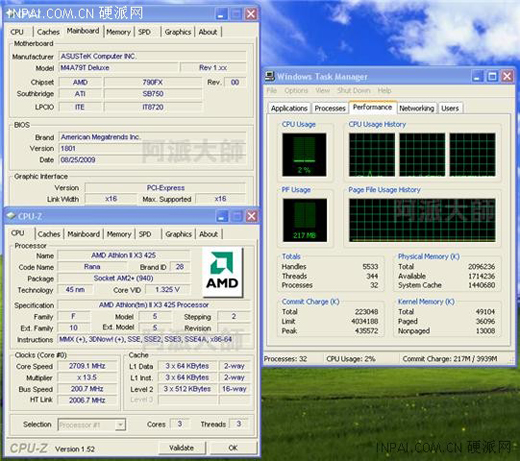Click the Core VID value 1.325 V

(167, 289)
